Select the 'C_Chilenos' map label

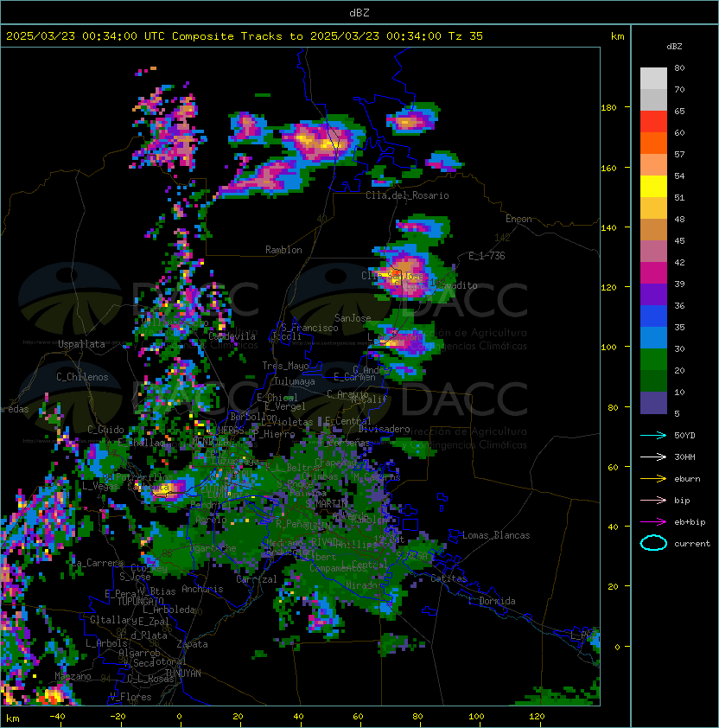click(x=82, y=377)
